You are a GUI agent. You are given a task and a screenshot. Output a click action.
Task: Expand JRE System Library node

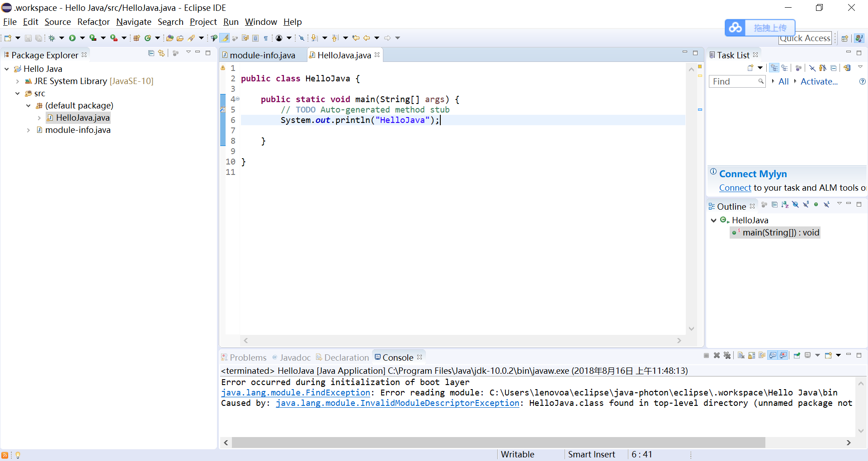tap(18, 81)
